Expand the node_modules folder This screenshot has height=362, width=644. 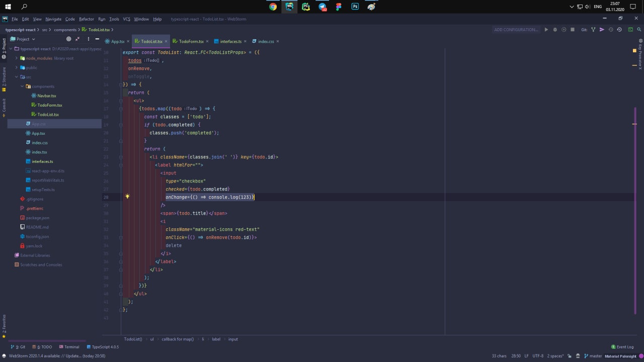17,58
